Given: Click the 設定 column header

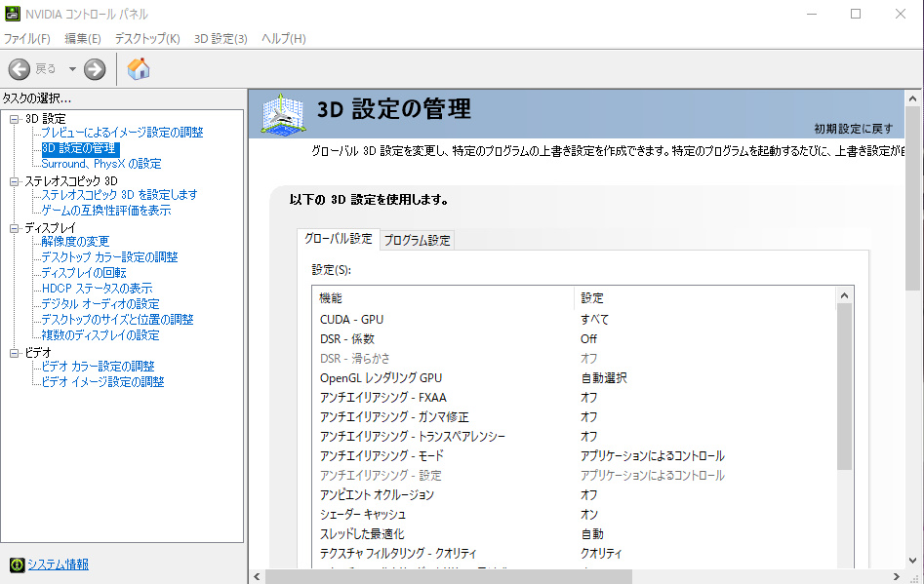Looking at the screenshot, I should [704, 298].
